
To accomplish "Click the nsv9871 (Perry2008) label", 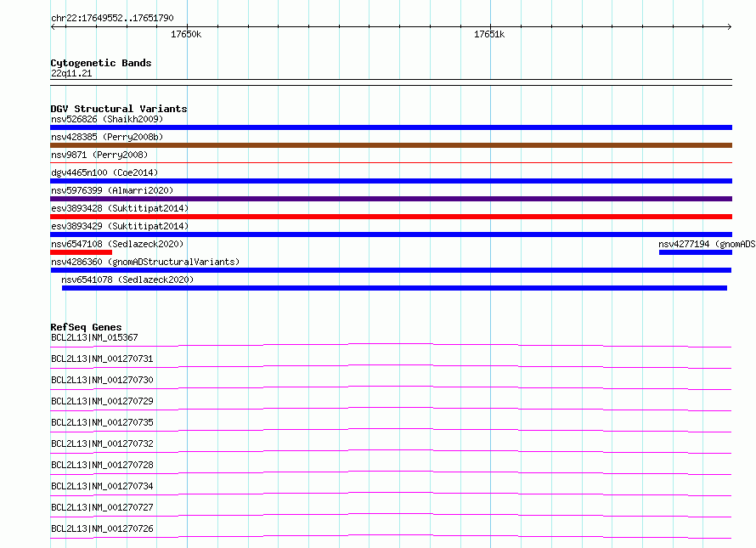I will 99,155.
